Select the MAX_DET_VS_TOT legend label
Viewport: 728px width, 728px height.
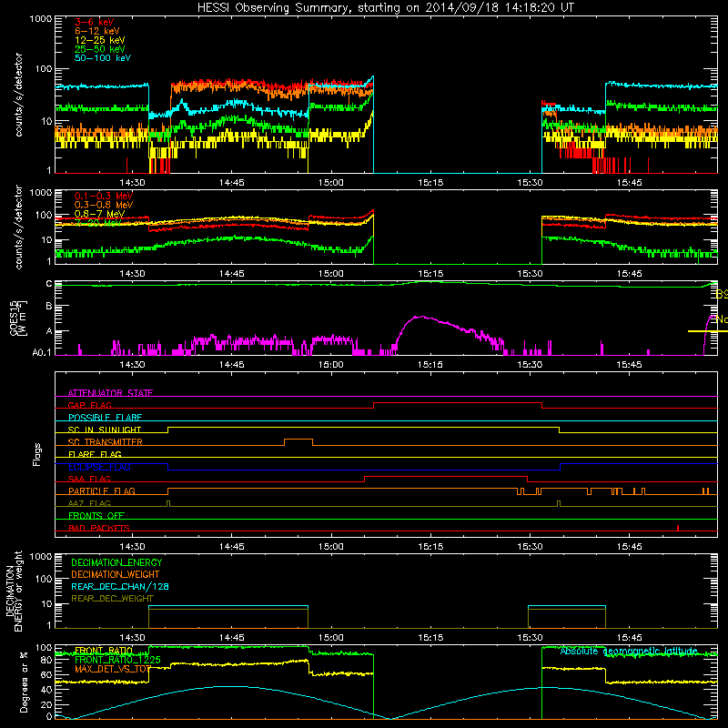click(x=113, y=669)
